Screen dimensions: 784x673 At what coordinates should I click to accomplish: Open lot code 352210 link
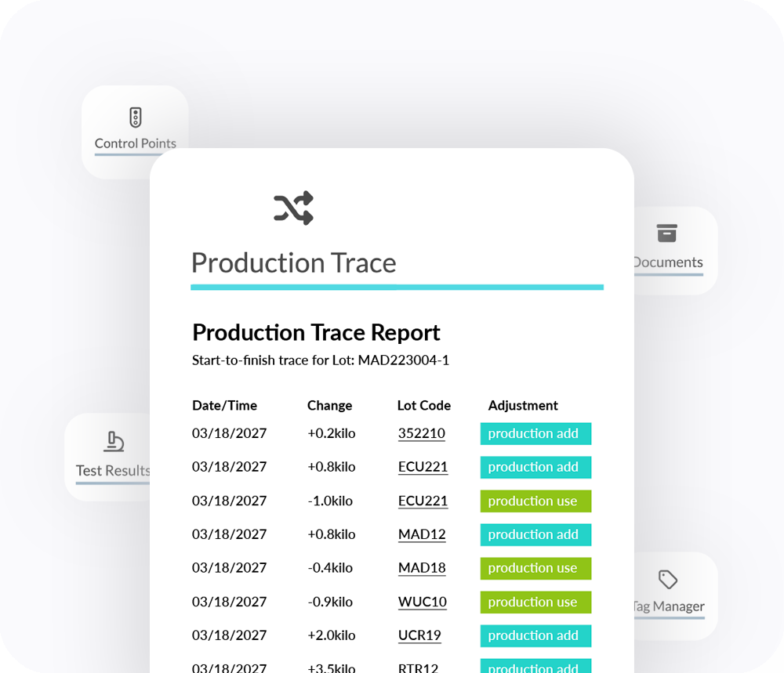[421, 433]
